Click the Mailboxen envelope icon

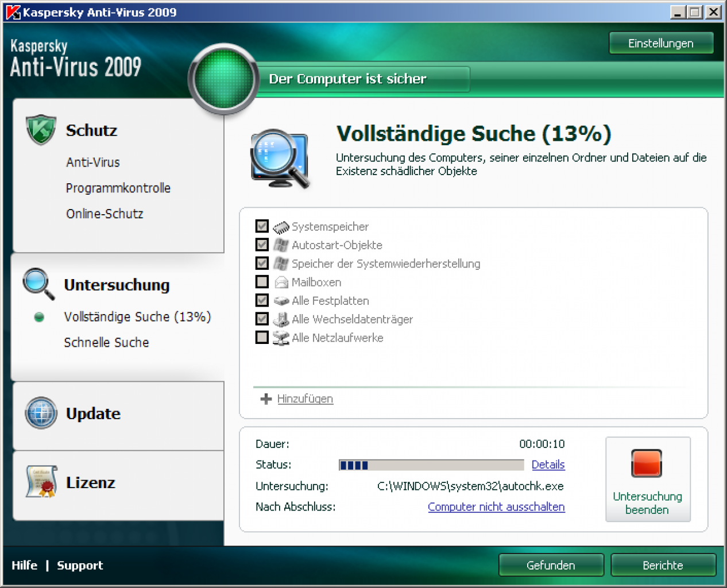click(281, 282)
